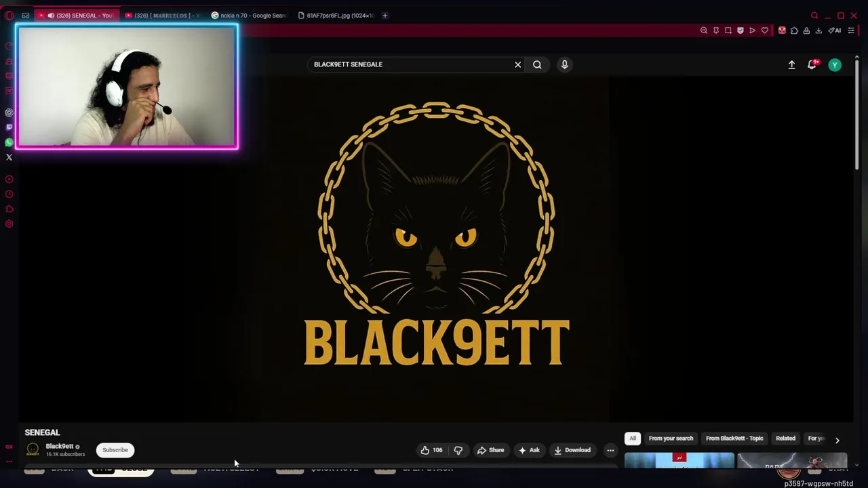Screen dimensions: 868x488
Task: Open the AI assistant button in toolbar
Action: pos(835,30)
